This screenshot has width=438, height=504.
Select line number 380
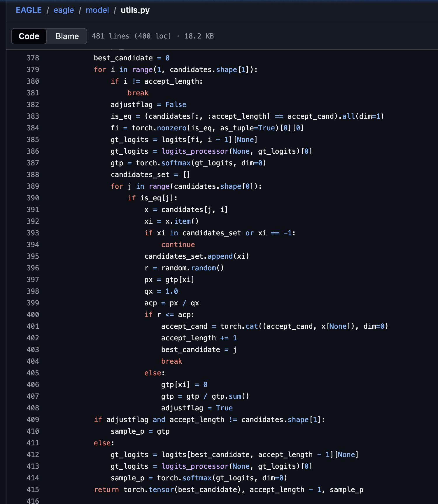click(x=33, y=81)
